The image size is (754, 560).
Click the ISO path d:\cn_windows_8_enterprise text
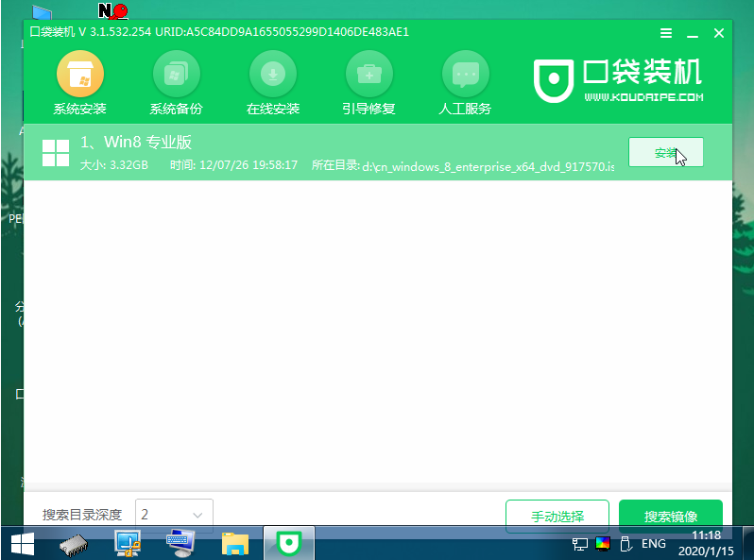488,167
